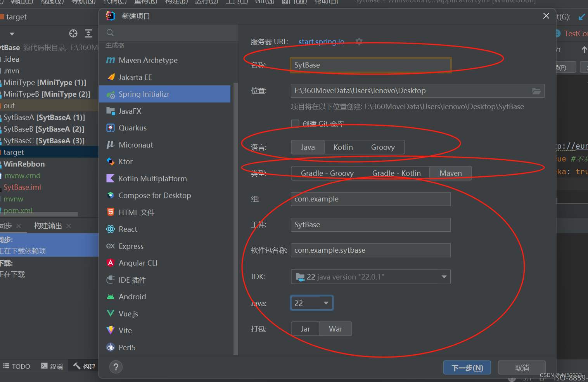Click the 下一步(N) next button
588x382 pixels.
[467, 368]
